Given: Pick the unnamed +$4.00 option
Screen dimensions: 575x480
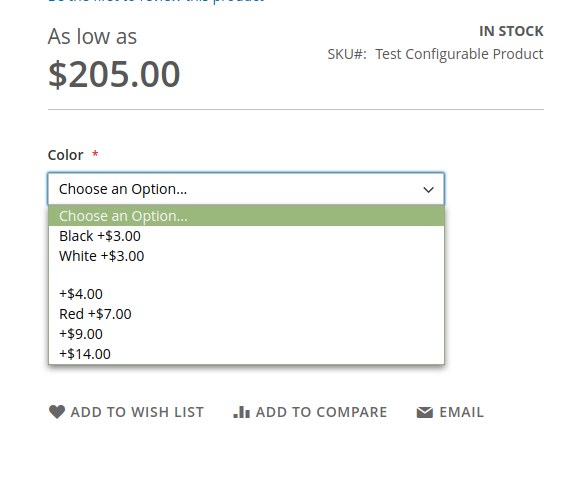Looking at the screenshot, I should 246,294.
